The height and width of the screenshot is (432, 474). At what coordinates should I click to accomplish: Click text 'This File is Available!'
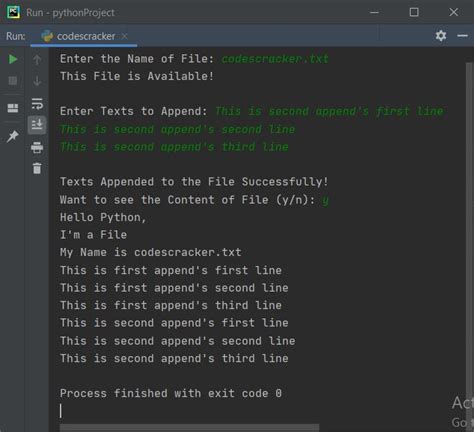pos(137,76)
